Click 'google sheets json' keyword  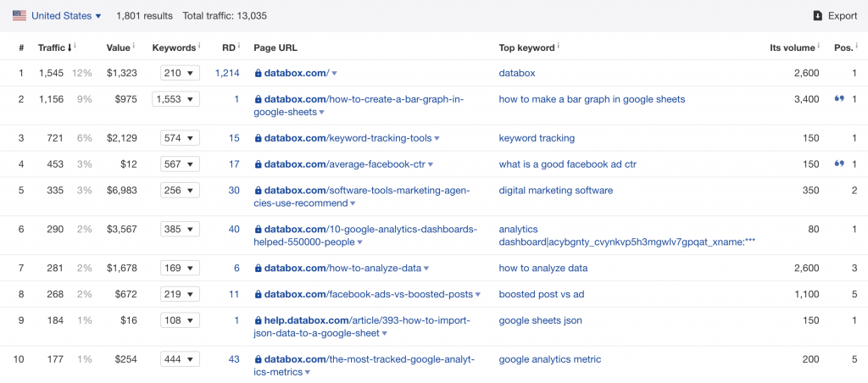point(540,320)
